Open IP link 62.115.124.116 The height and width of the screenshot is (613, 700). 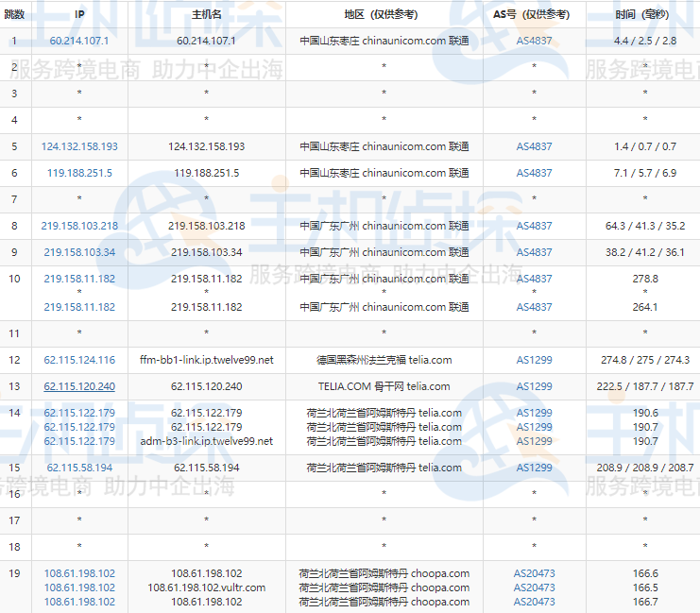(x=79, y=360)
